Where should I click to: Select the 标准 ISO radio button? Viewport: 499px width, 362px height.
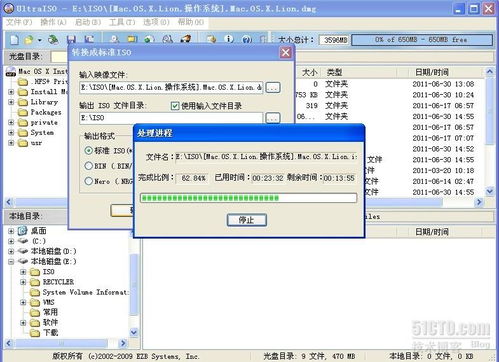click(x=88, y=151)
